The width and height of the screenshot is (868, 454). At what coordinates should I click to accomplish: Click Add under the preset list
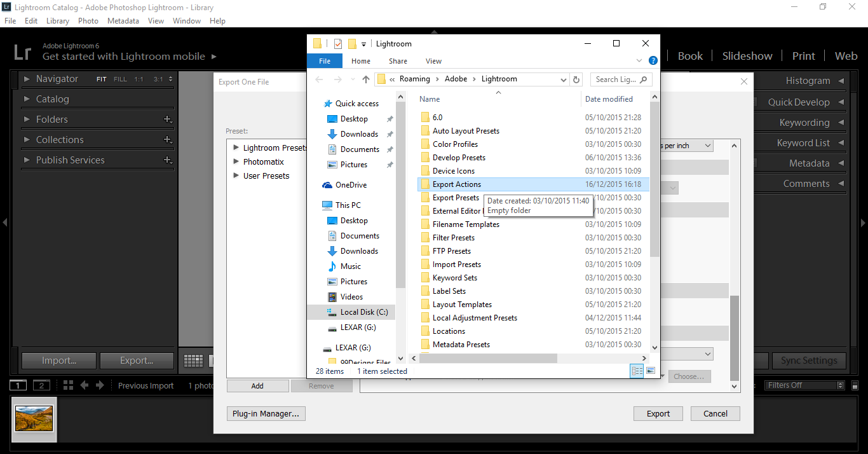click(x=257, y=386)
